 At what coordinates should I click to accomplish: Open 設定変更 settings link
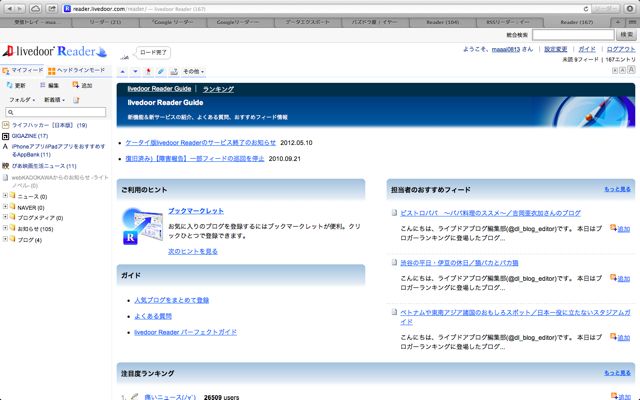556,49
